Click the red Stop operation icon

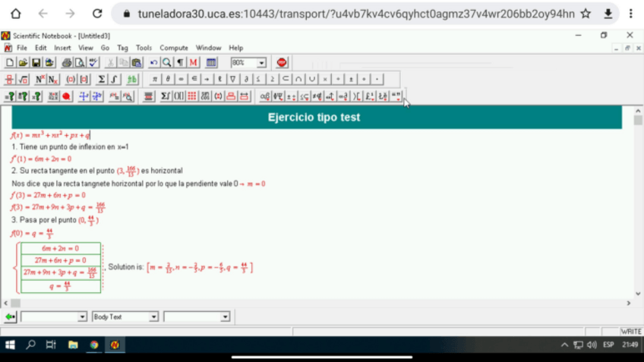282,62
